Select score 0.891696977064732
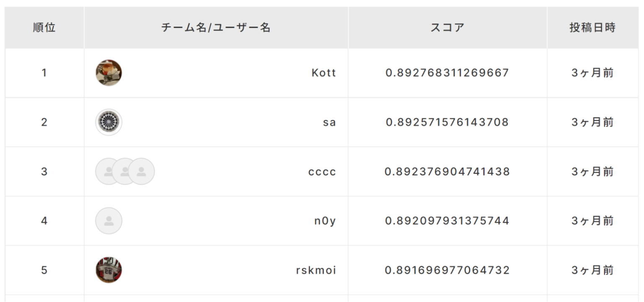The width and height of the screenshot is (644, 302). 447,271
